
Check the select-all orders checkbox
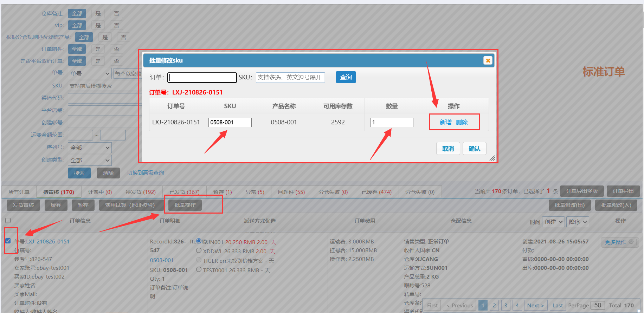click(x=8, y=221)
